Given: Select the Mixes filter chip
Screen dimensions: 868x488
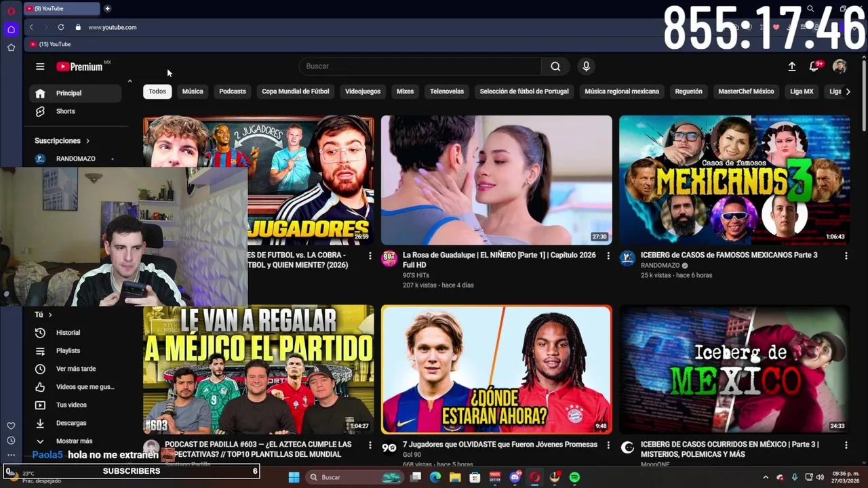Looking at the screenshot, I should pyautogui.click(x=405, y=91).
